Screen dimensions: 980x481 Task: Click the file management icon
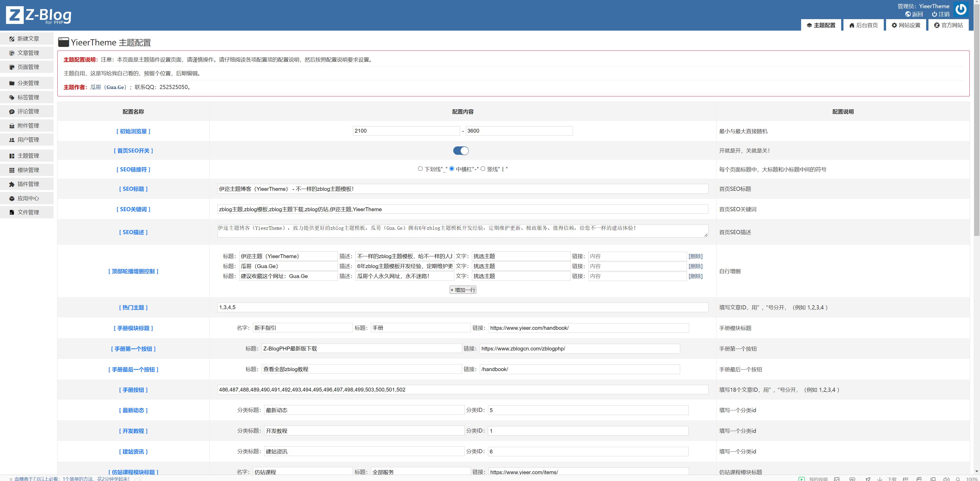point(12,212)
